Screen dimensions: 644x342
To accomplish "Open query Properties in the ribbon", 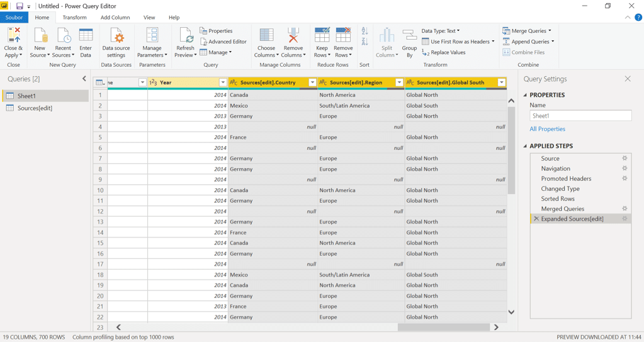I will point(216,31).
